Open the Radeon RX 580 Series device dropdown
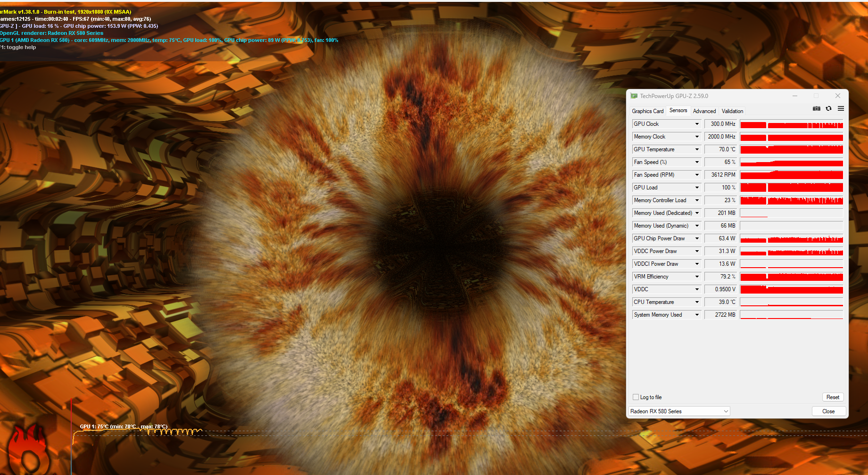 (x=679, y=411)
